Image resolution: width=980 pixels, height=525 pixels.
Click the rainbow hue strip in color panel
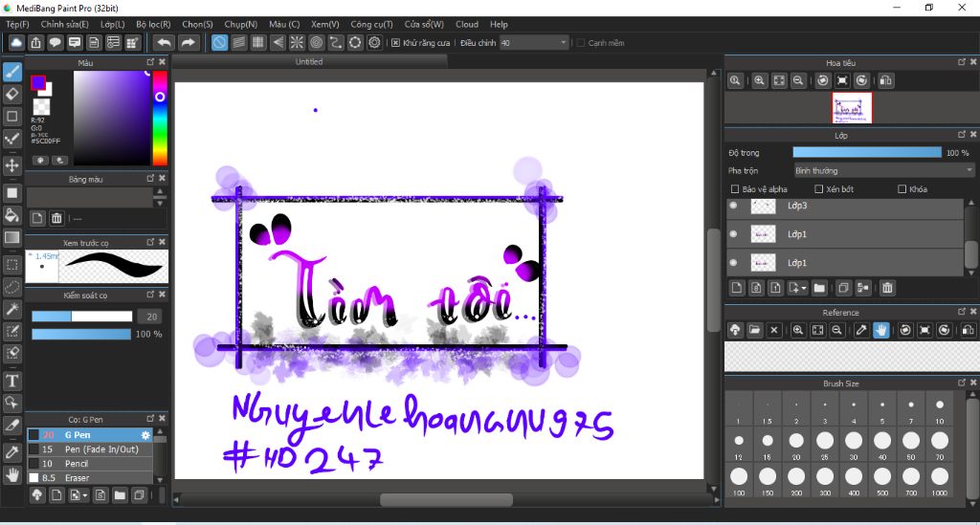click(x=160, y=118)
